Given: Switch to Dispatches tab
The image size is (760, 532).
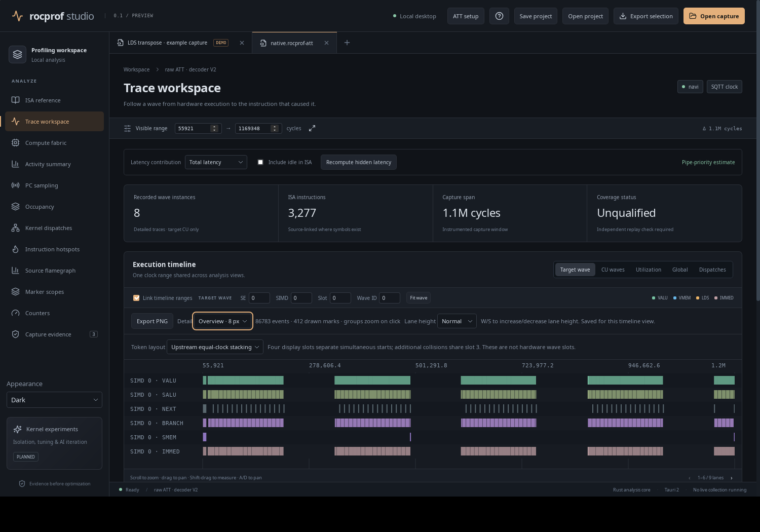Looking at the screenshot, I should pyautogui.click(x=712, y=270).
